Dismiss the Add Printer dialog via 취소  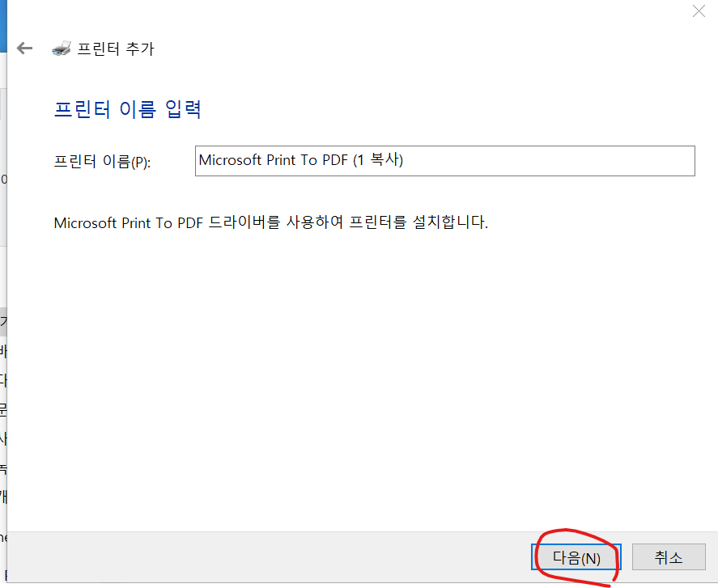click(x=669, y=556)
